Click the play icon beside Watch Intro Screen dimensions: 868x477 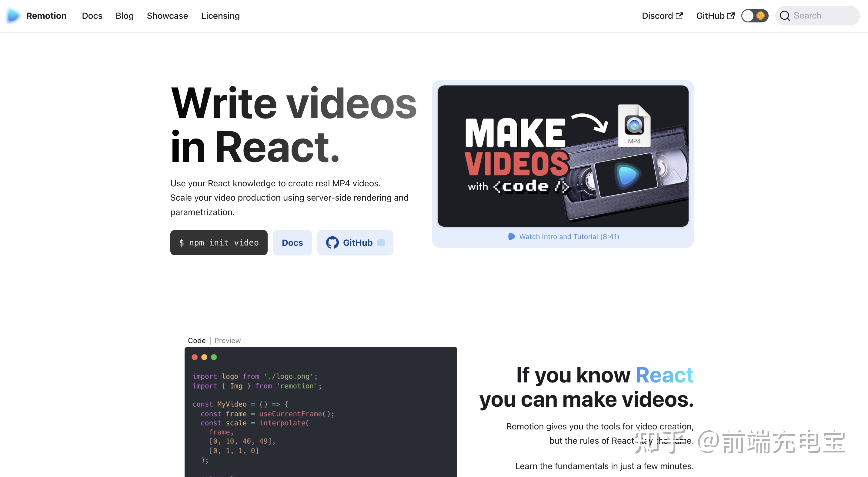coord(511,236)
